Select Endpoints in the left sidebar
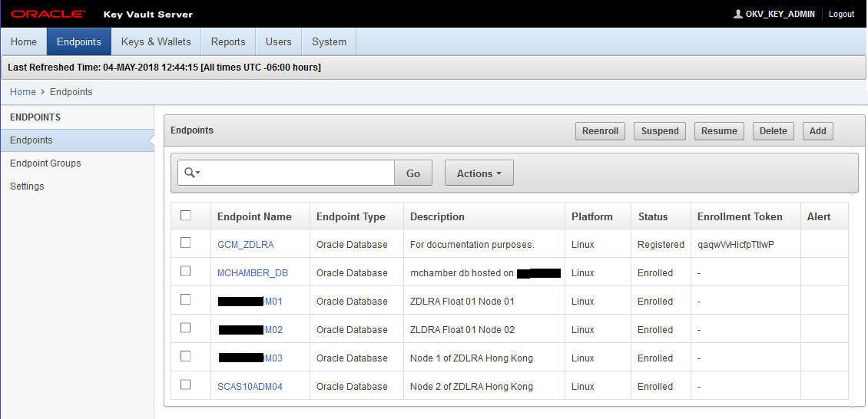The image size is (868, 419). tap(77, 140)
